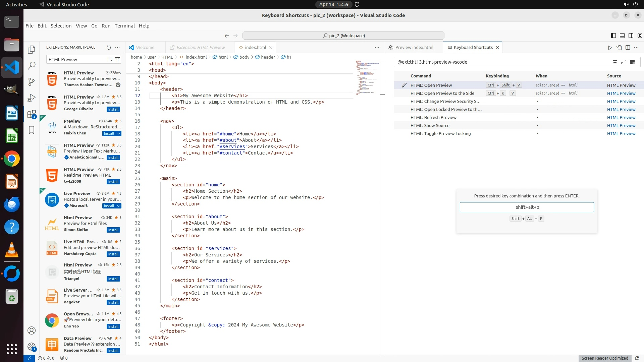Screen dimensions: 644x362
Task: Click pencil icon to edit Open Preview keybinding
Action: pyautogui.click(x=404, y=85)
